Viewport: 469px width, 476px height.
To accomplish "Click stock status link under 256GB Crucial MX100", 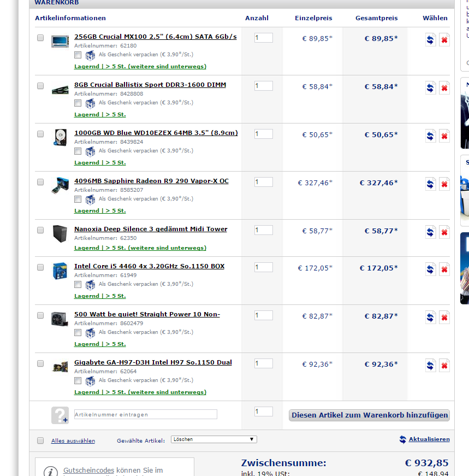I will [140, 67].
